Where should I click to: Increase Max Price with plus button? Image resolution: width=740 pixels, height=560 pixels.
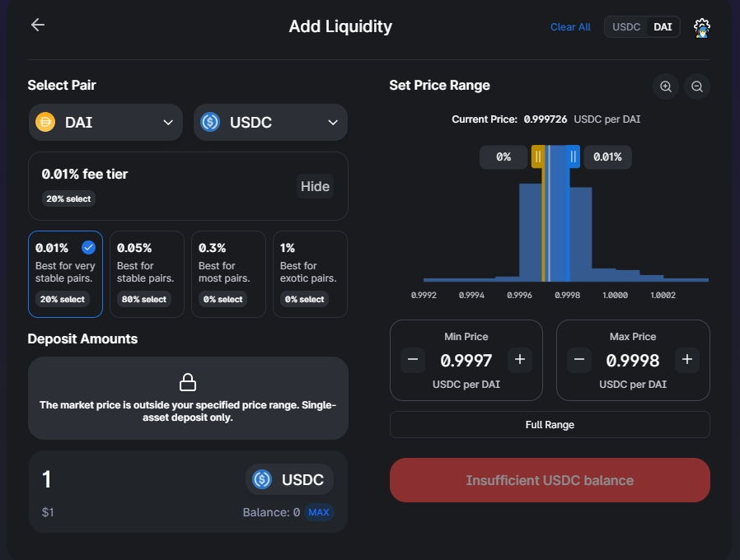coord(687,360)
